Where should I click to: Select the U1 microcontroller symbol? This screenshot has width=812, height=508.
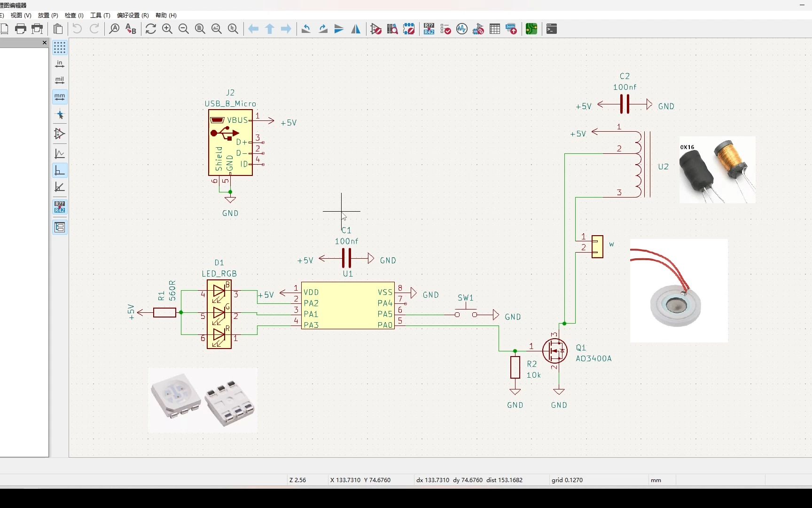click(x=348, y=306)
